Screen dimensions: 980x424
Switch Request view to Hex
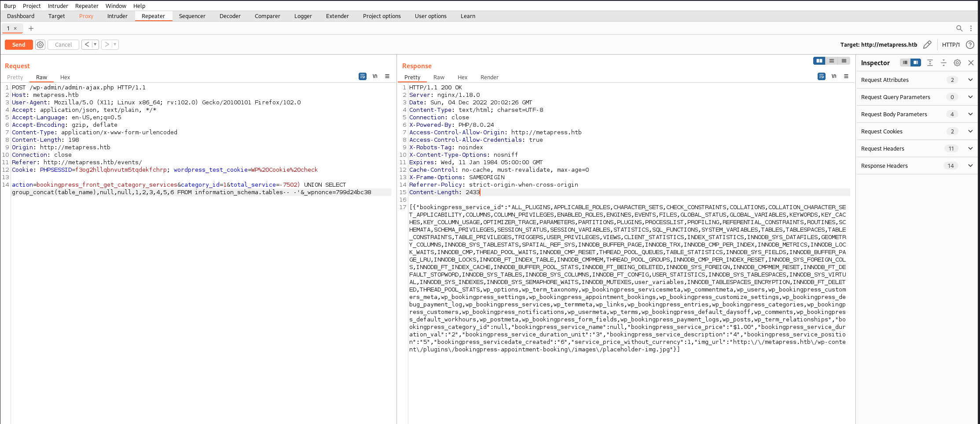65,77
